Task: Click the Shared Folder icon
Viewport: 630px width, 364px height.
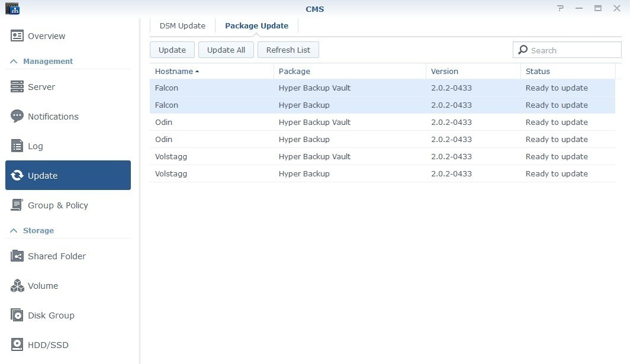Action: click(17, 256)
